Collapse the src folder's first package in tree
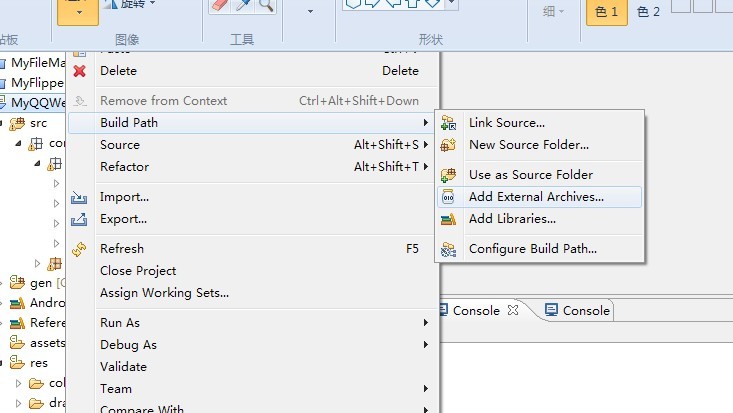 pos(18,144)
